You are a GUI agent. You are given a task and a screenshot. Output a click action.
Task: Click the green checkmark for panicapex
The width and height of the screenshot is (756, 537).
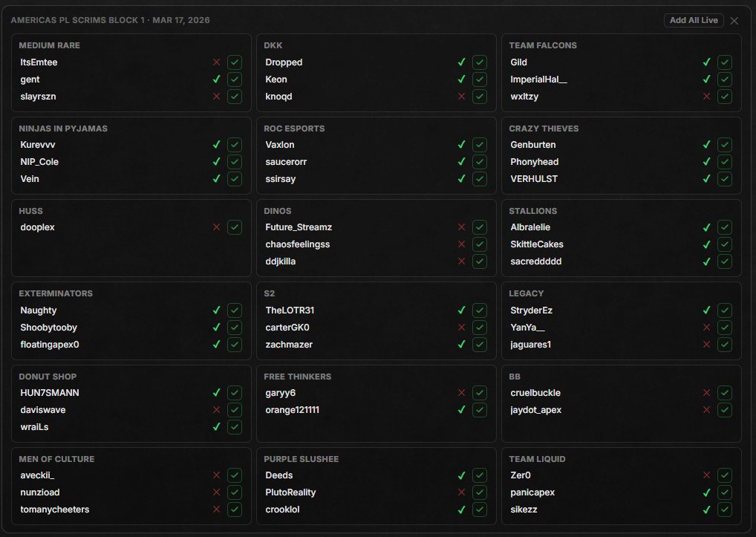pyautogui.click(x=706, y=492)
